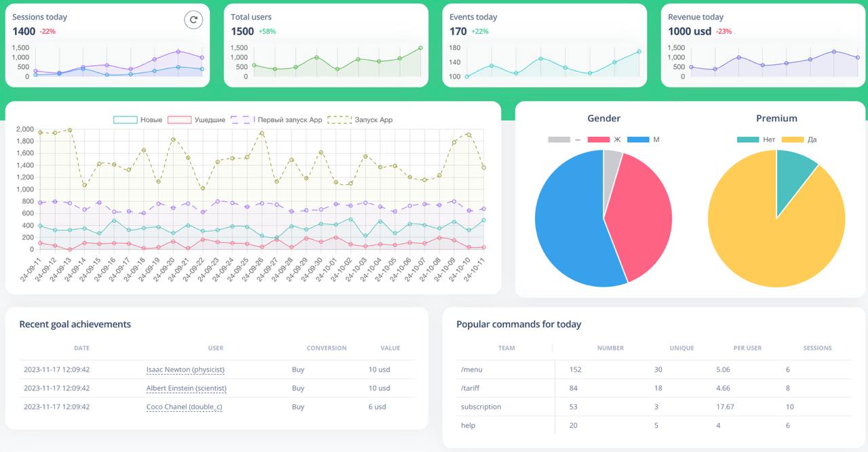This screenshot has height=452, width=868.
Task: Toggle the Нет premium legend item
Action: pyautogui.click(x=756, y=140)
